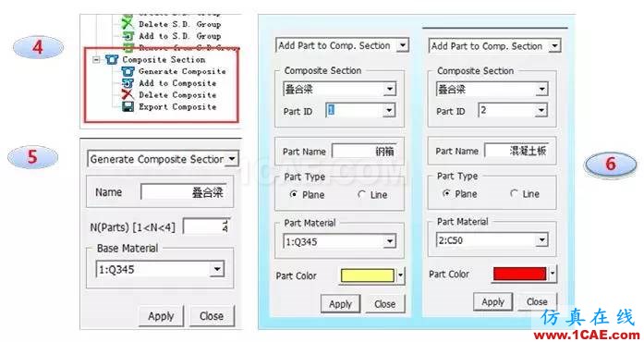
Task: Click the Composite Section folder icon
Action: pyautogui.click(x=112, y=59)
